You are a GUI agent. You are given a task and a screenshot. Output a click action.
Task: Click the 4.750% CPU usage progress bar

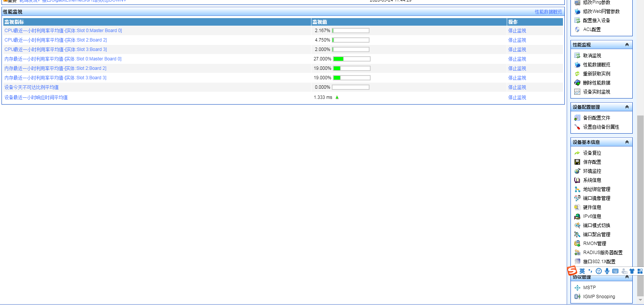(351, 40)
